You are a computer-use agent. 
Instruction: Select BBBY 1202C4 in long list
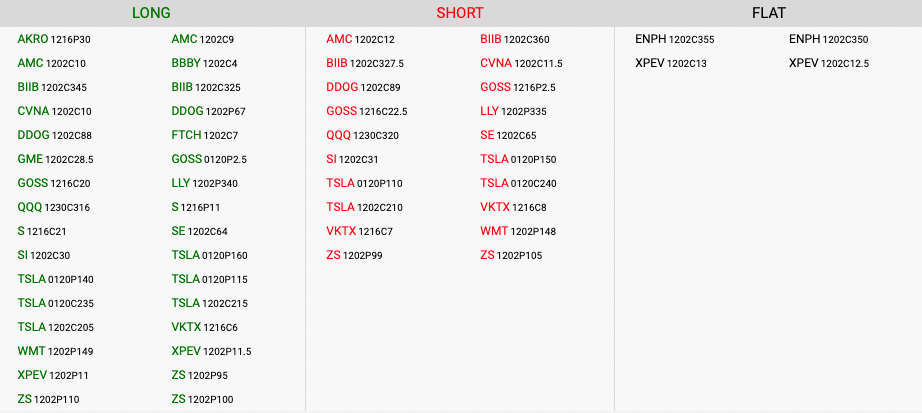(x=204, y=63)
